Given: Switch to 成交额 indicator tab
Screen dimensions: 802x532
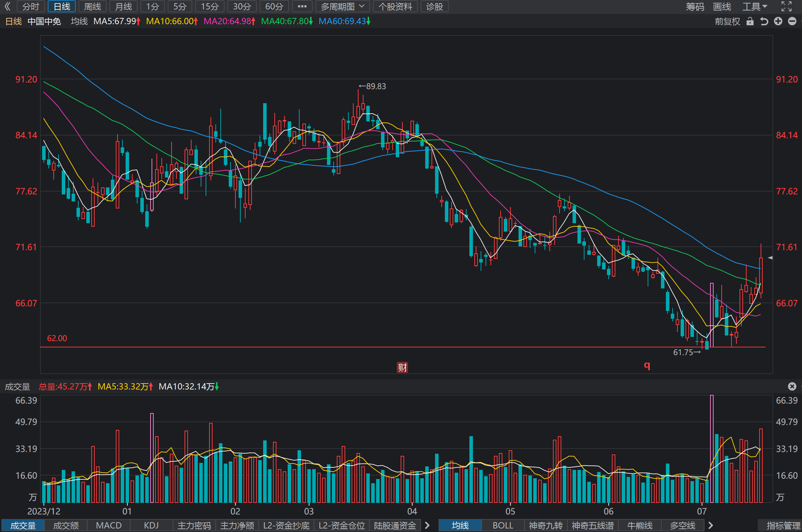Looking at the screenshot, I should 66,525.
